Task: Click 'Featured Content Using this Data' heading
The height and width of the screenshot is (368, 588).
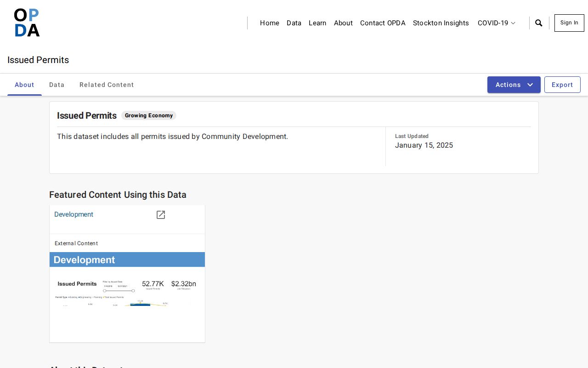Action: click(x=118, y=195)
